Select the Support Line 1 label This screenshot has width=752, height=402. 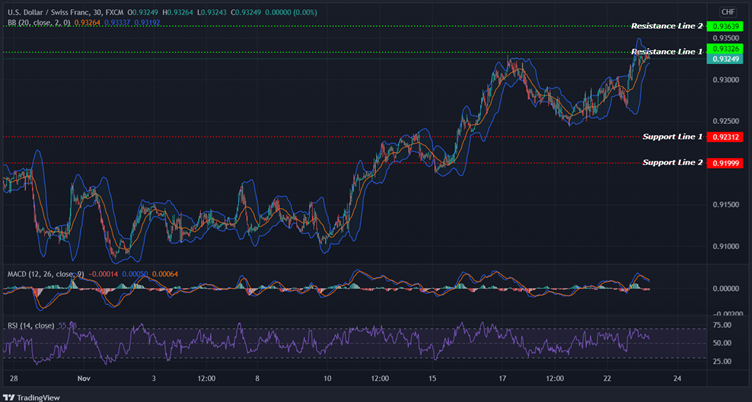pos(672,136)
